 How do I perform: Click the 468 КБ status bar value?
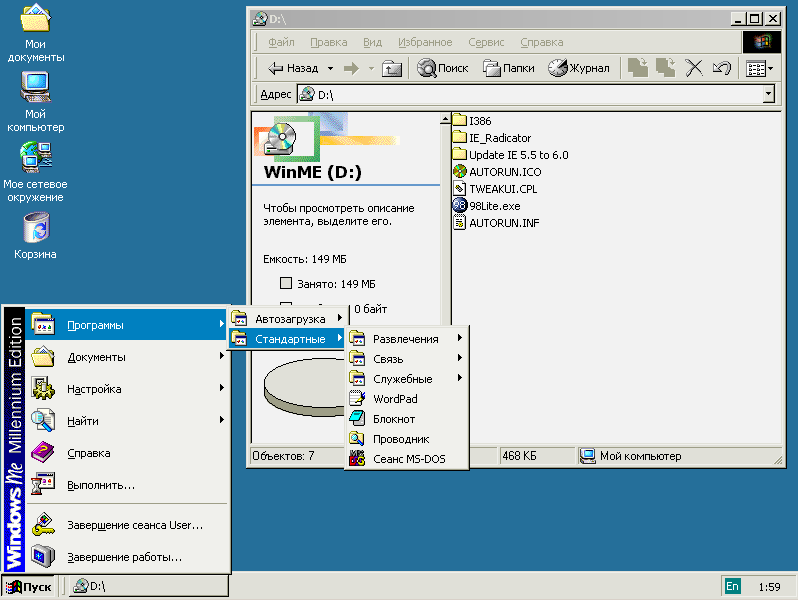[x=519, y=456]
